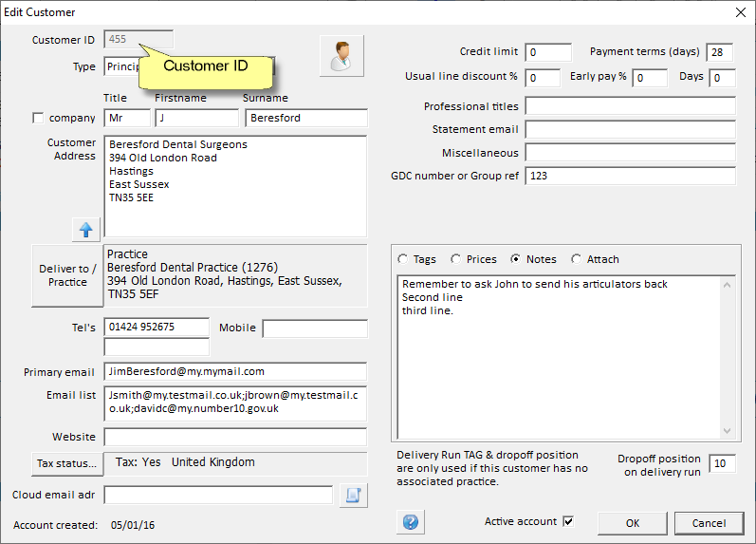The image size is (756, 544).
Task: Click into the Surname field containing Beresford
Action: point(305,119)
